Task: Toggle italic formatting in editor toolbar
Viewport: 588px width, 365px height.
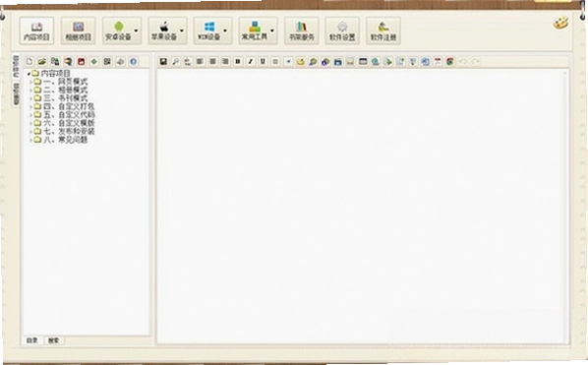Action: 251,62
